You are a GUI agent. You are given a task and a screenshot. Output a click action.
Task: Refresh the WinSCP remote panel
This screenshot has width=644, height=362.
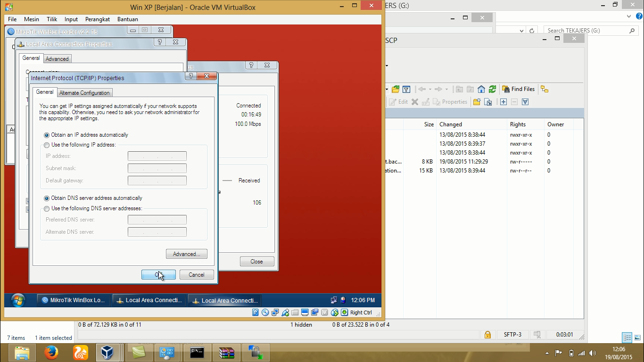(x=492, y=89)
